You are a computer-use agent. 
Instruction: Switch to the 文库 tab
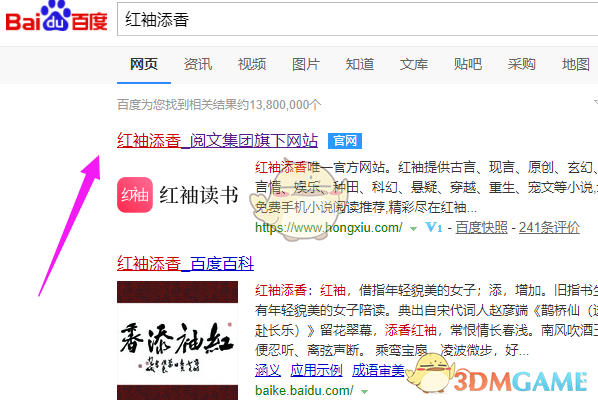[x=414, y=64]
